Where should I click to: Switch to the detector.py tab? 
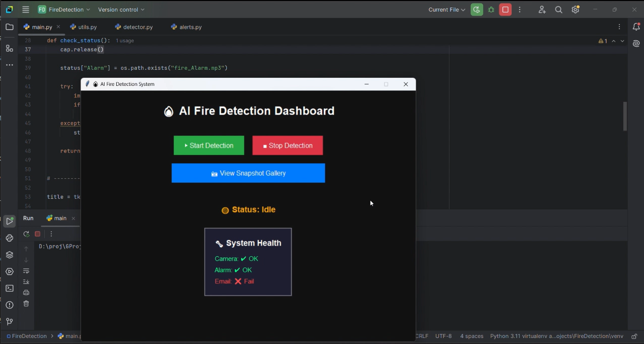pos(134,27)
